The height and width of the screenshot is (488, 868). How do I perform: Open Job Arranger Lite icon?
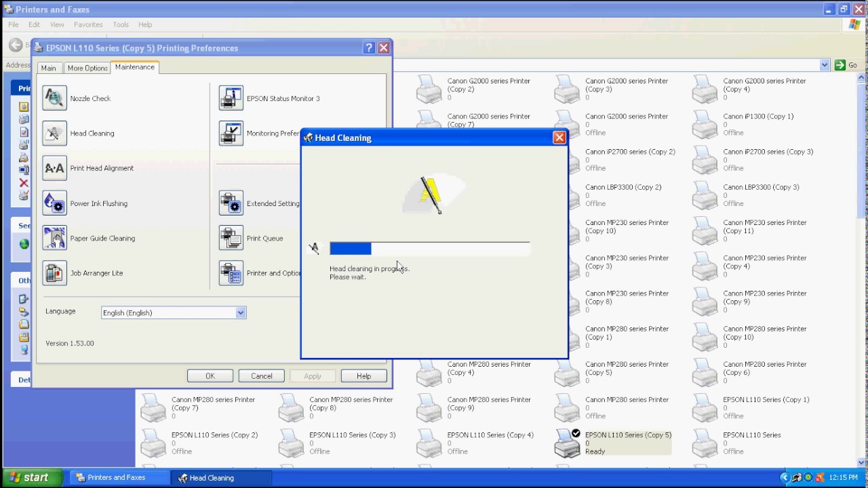(x=54, y=273)
